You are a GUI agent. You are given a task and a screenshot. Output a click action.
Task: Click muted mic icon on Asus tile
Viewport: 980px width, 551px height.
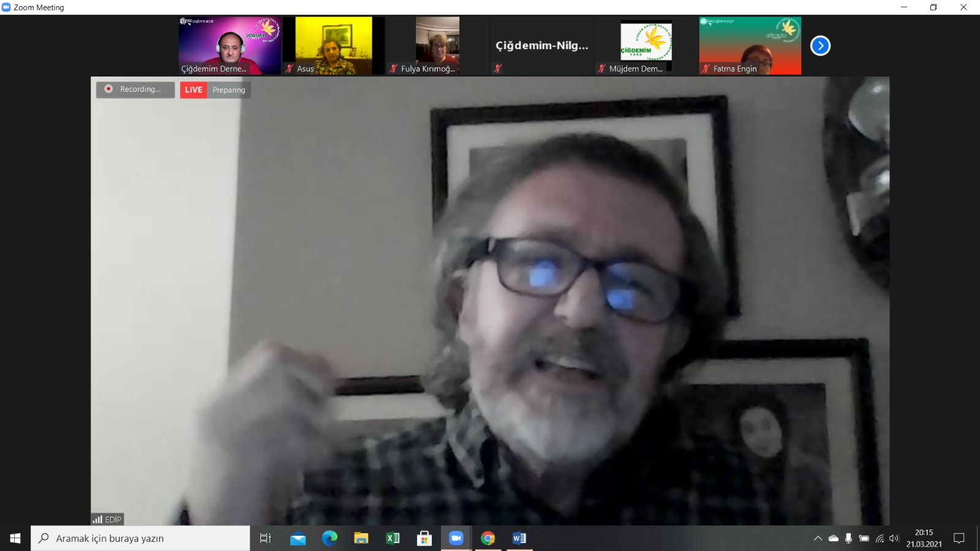[290, 69]
